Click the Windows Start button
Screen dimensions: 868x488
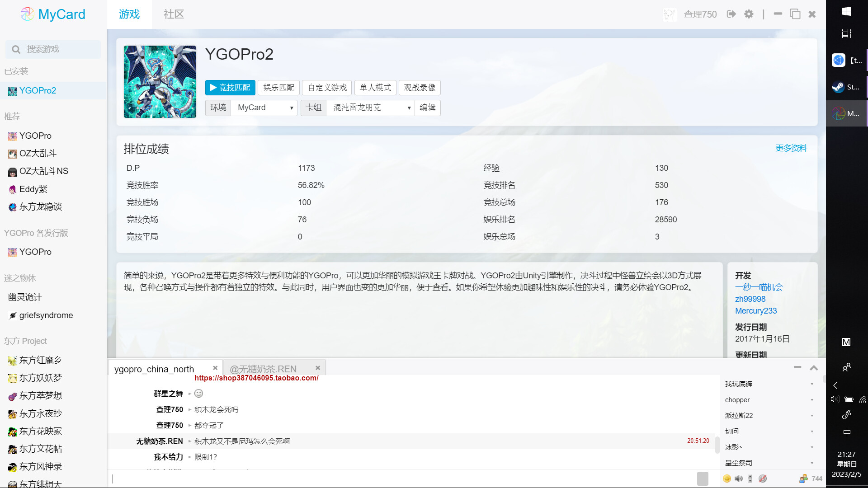(x=847, y=11)
